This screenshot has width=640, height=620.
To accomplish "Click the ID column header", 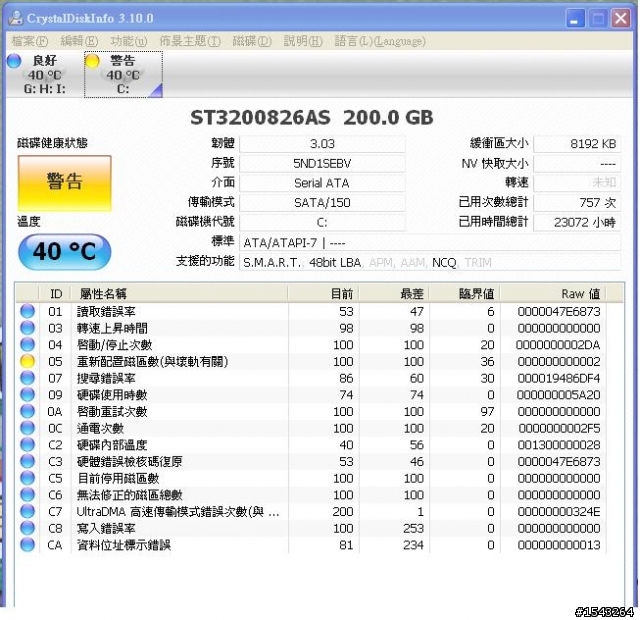I will tap(55, 293).
